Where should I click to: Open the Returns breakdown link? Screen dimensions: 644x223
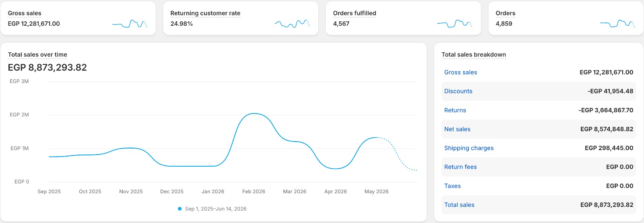(455, 110)
